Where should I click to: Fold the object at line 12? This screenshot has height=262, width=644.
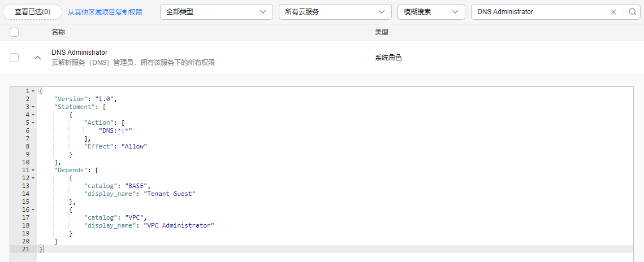click(33, 178)
